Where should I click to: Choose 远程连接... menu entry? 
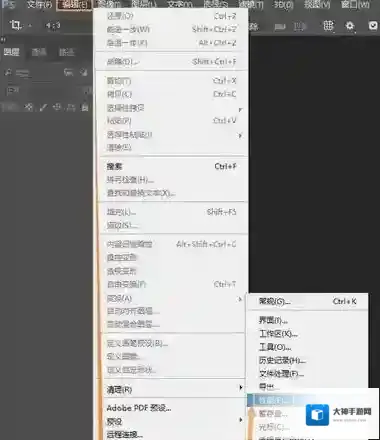(172, 434)
